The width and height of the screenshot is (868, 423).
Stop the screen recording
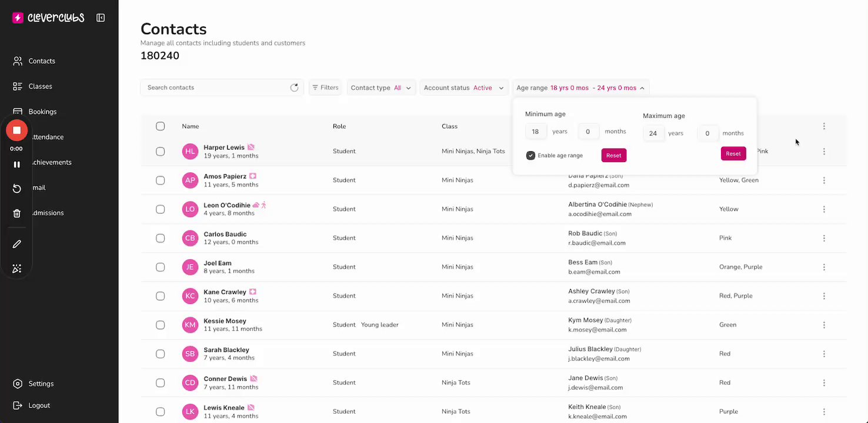tap(17, 130)
